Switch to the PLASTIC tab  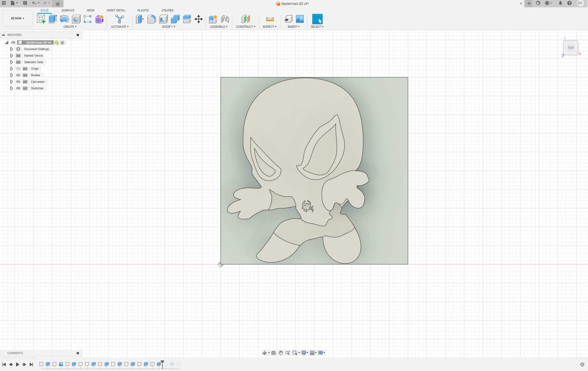click(x=143, y=10)
